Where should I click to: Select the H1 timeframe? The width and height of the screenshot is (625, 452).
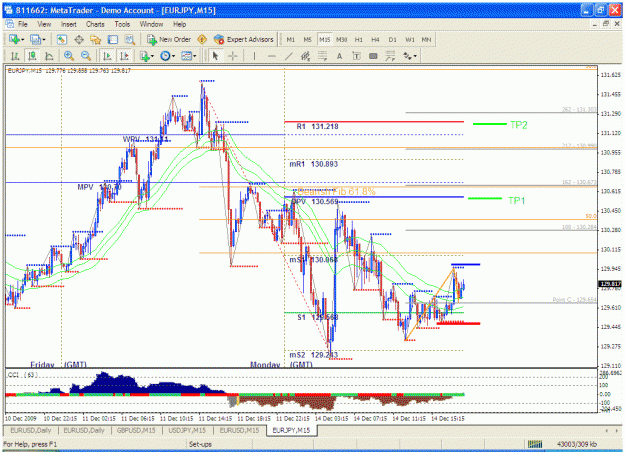tap(359, 39)
